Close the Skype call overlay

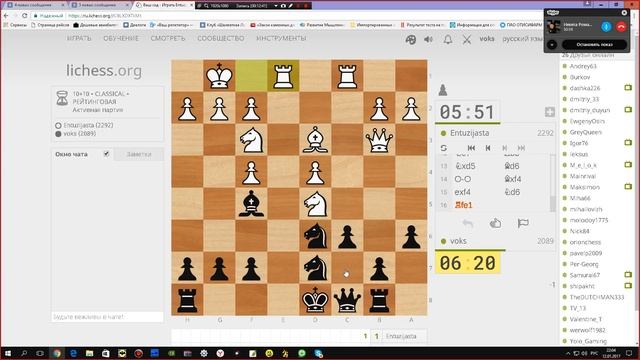[x=624, y=13]
